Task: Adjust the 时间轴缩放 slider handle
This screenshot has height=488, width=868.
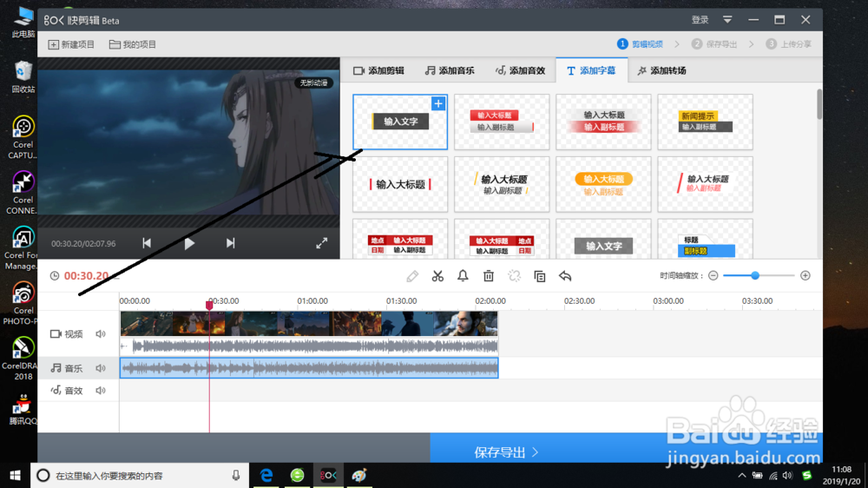Action: click(x=754, y=275)
